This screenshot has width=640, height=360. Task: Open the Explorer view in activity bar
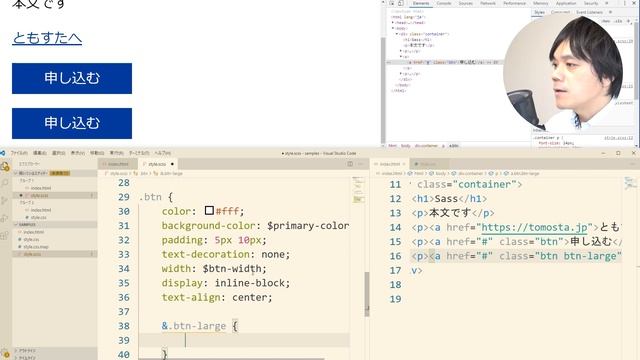[x=5, y=167]
